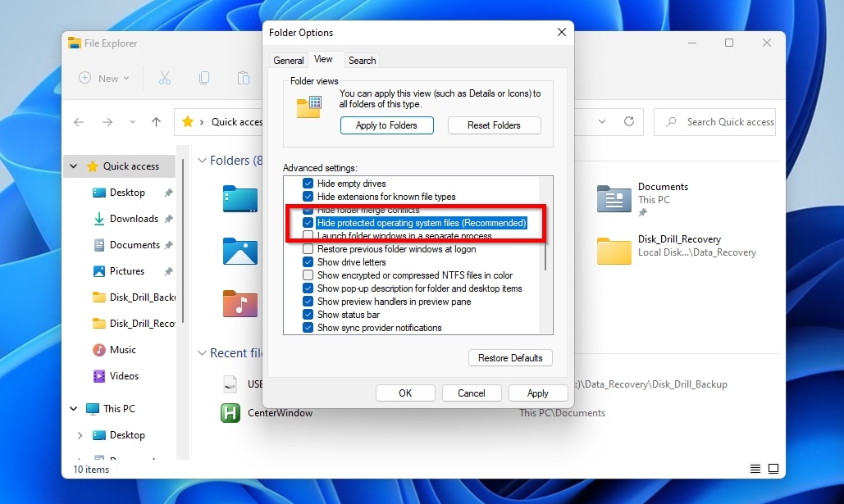Refresh the current folder view
The image size is (844, 504).
tap(627, 121)
